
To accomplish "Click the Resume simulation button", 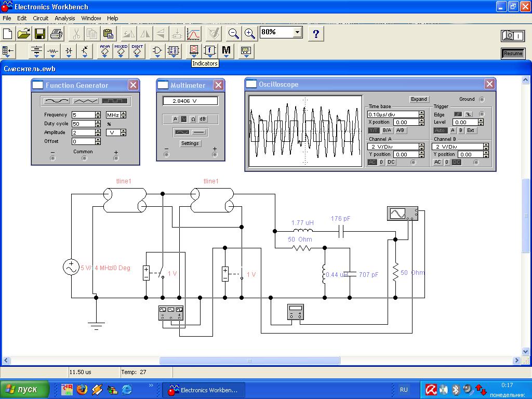I will pos(513,54).
